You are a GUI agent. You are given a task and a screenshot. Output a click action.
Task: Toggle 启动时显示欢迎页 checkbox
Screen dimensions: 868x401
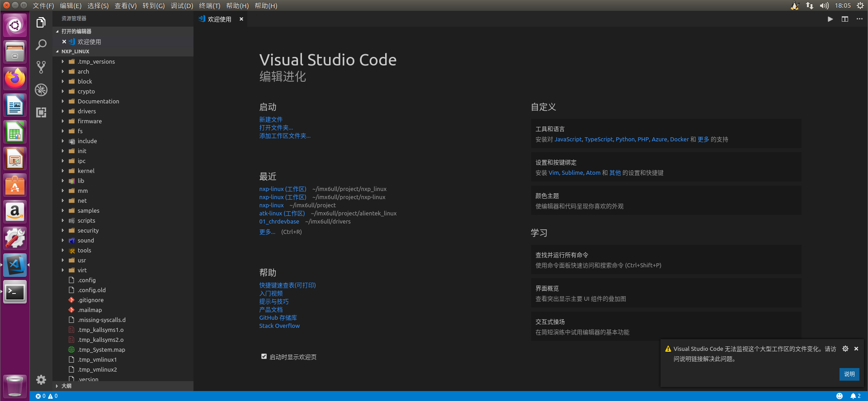point(264,356)
